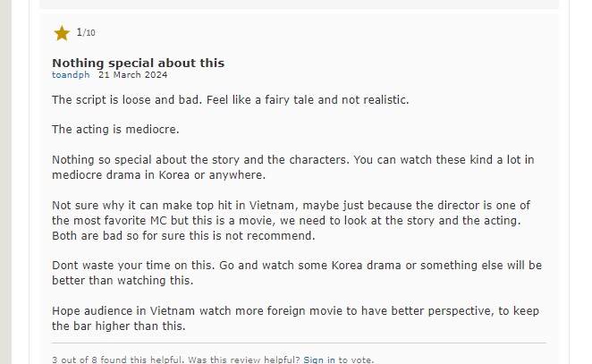Click the yellow star rating icon
The height and width of the screenshot is (364, 592).
[x=62, y=34]
